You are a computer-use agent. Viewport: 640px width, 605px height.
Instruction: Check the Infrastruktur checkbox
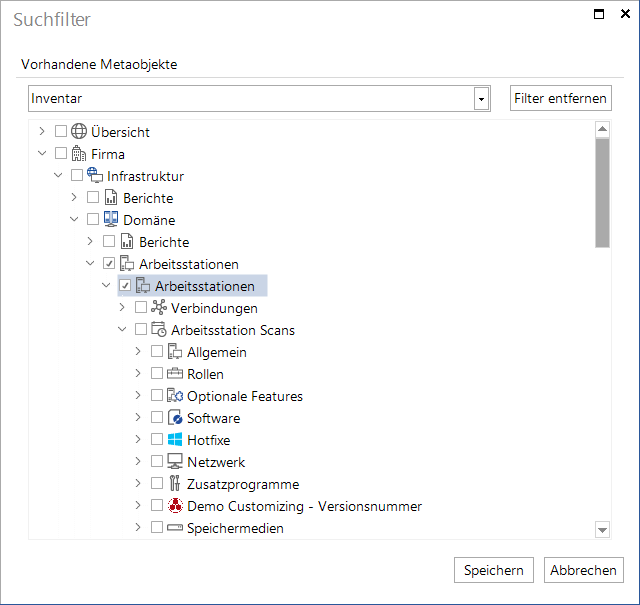(77, 175)
